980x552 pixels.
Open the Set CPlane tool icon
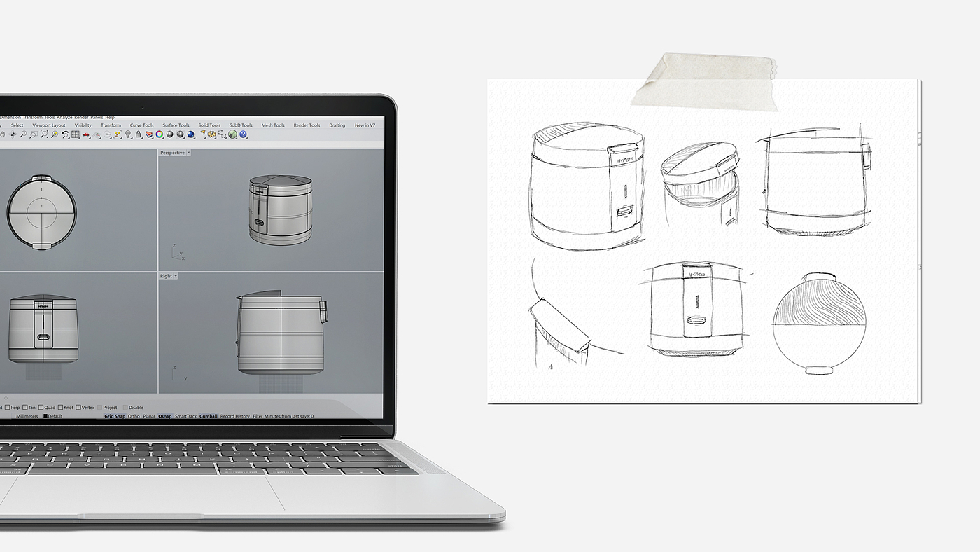click(x=97, y=134)
